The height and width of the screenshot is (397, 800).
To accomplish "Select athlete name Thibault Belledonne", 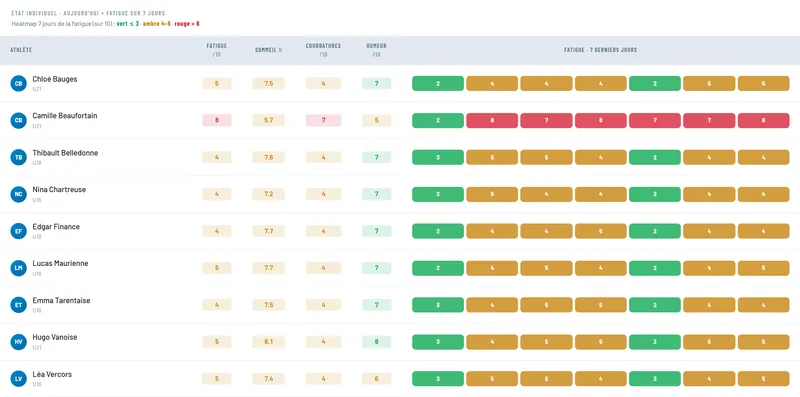I will (x=65, y=153).
